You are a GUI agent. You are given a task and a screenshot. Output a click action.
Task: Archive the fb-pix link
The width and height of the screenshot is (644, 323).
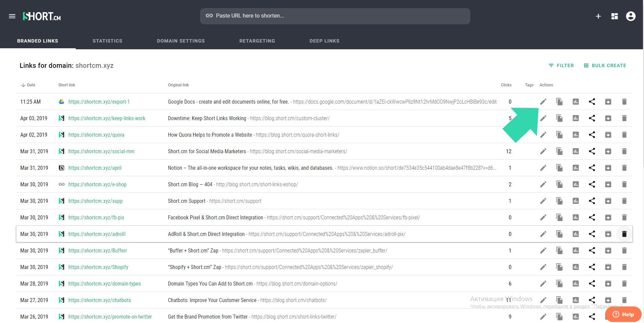(x=608, y=217)
